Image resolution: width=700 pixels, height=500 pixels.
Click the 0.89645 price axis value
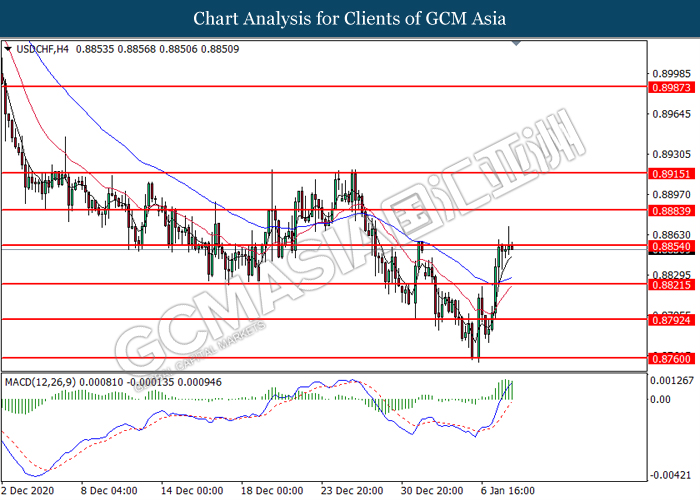pyautogui.click(x=671, y=114)
